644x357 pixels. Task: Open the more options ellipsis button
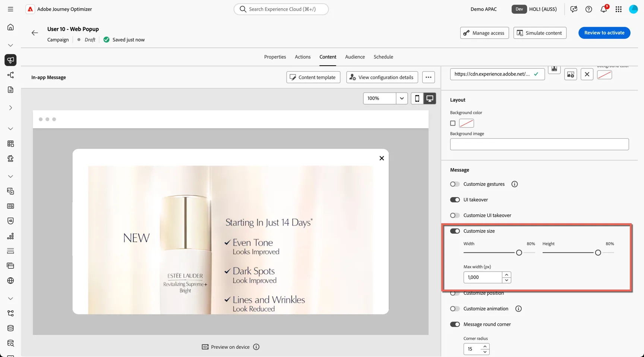429,77
